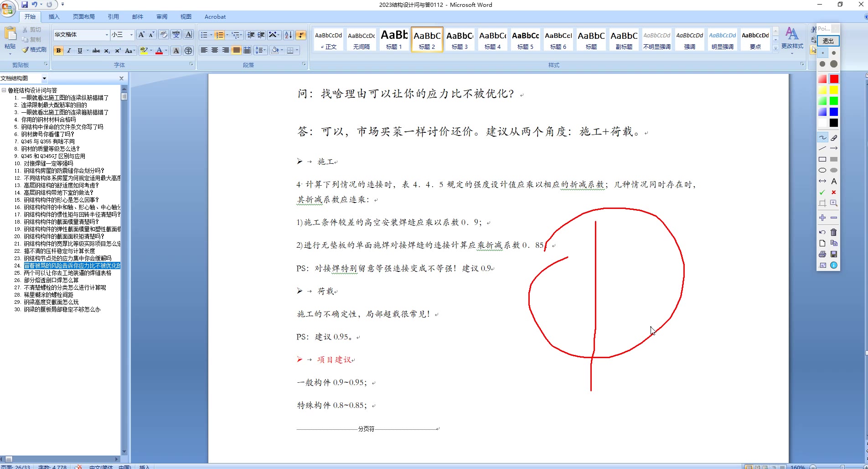Click the enclosed character 字 icon

tap(188, 51)
